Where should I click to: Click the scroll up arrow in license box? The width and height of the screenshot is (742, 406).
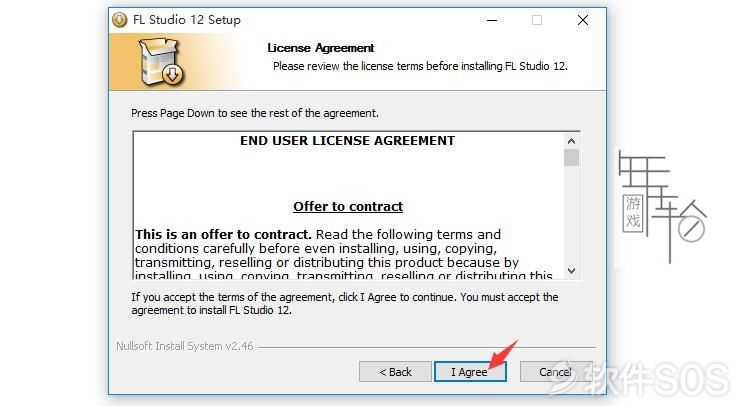pos(571,141)
